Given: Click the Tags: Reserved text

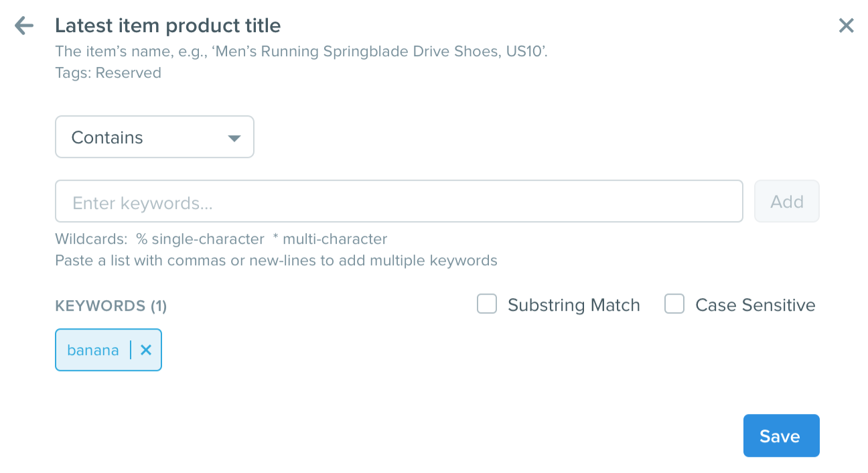Looking at the screenshot, I should pos(108,72).
